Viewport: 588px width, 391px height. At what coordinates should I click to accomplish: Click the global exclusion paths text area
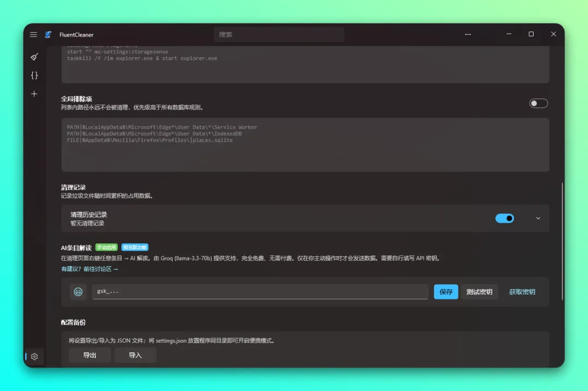pyautogui.click(x=305, y=144)
